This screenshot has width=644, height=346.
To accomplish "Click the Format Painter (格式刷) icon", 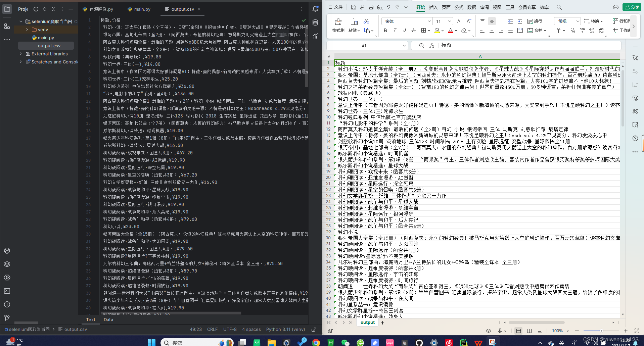I will 338,25.
